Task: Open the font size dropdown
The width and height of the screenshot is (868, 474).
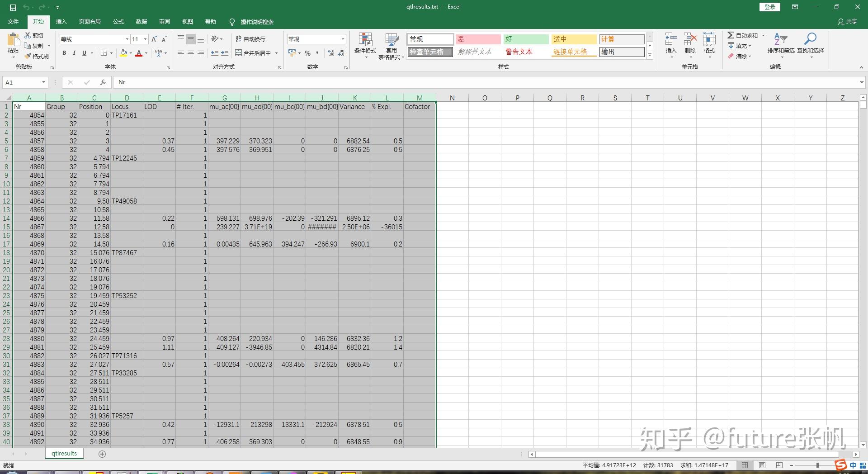Action: point(146,39)
